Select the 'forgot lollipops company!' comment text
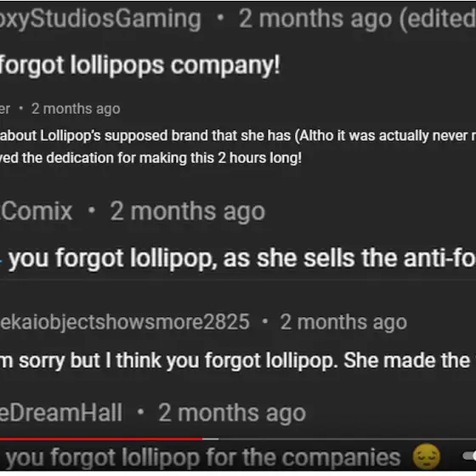Image resolution: width=476 pixels, height=476 pixels. point(140,65)
